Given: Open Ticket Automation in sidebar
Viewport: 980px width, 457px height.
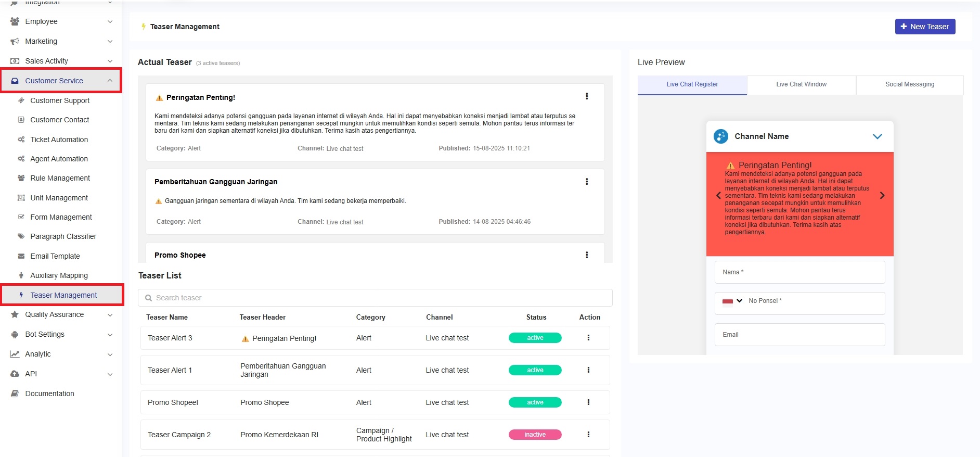Looking at the screenshot, I should (59, 139).
